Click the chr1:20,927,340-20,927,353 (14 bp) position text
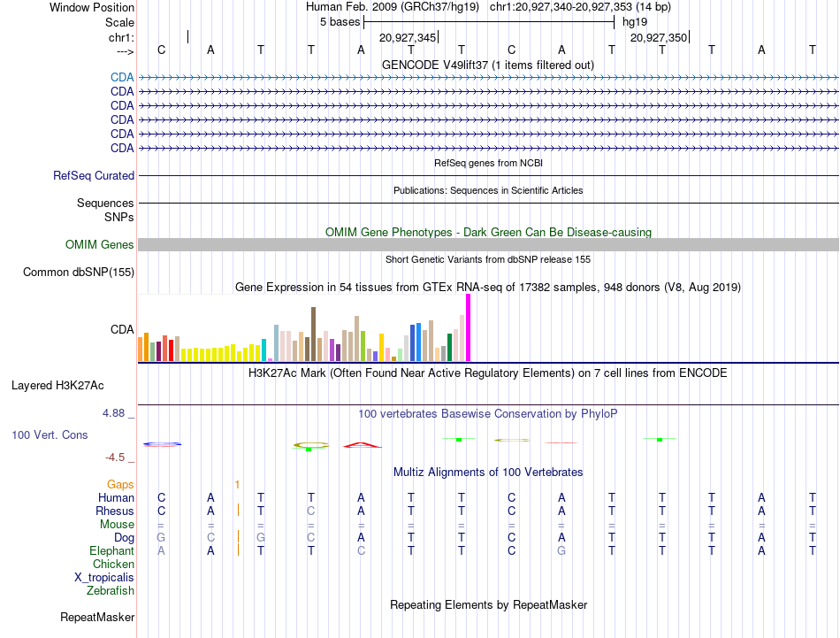 580,7
